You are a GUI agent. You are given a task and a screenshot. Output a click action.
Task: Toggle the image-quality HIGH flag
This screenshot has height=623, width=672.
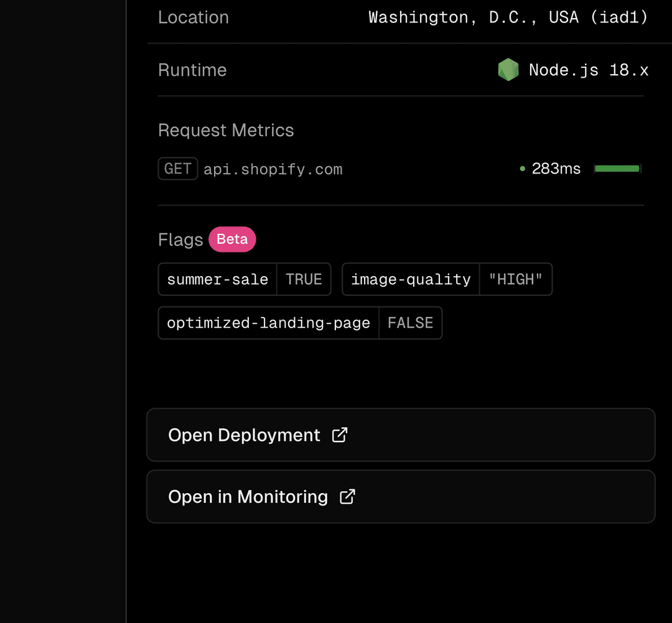(447, 279)
